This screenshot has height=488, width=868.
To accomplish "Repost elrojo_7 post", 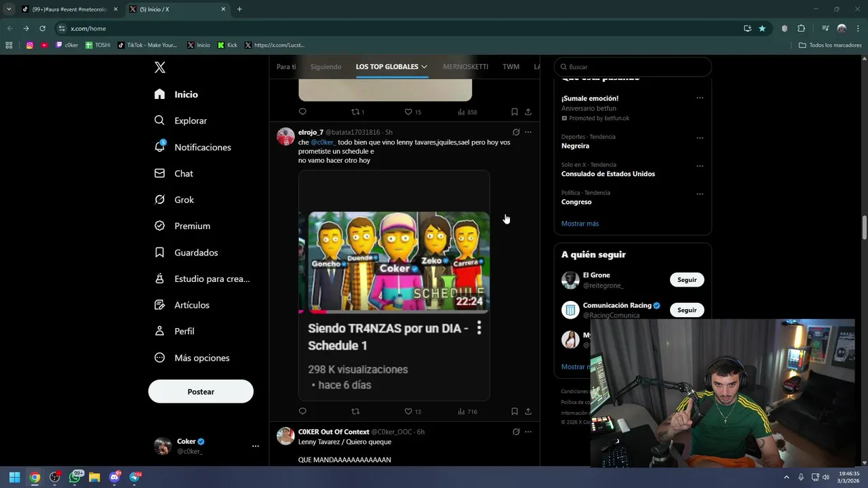I will click(x=355, y=411).
